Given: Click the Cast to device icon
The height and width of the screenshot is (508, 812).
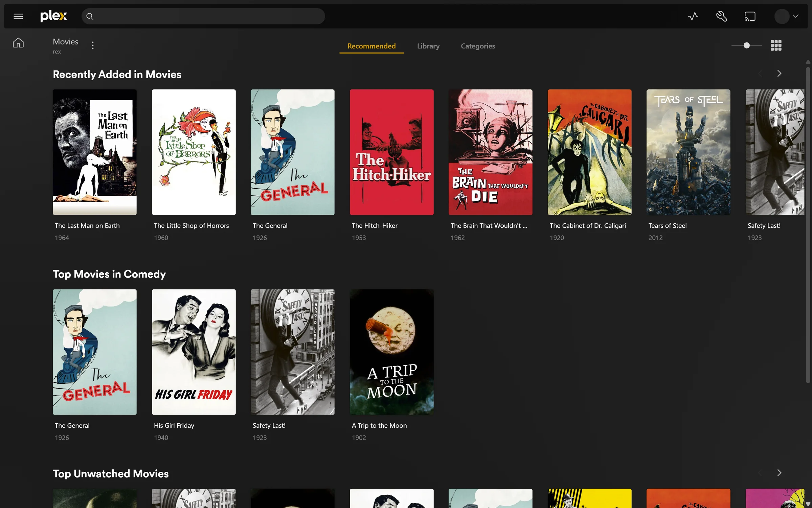Looking at the screenshot, I should tap(750, 16).
